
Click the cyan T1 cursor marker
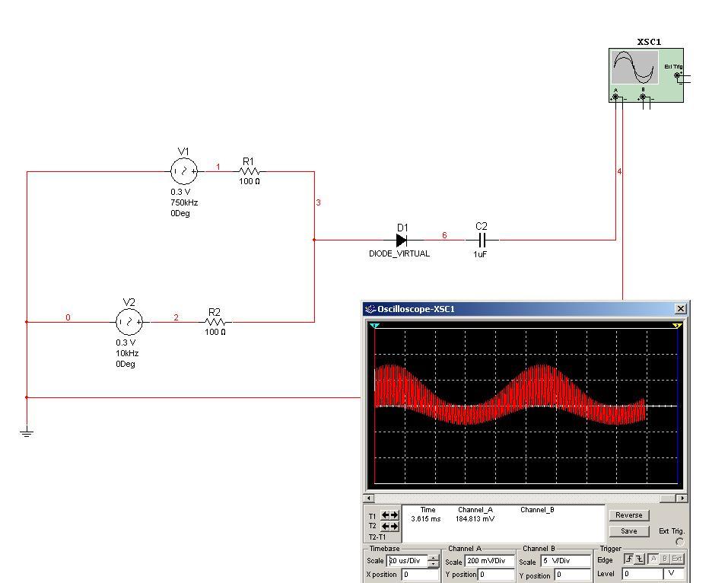375,326
